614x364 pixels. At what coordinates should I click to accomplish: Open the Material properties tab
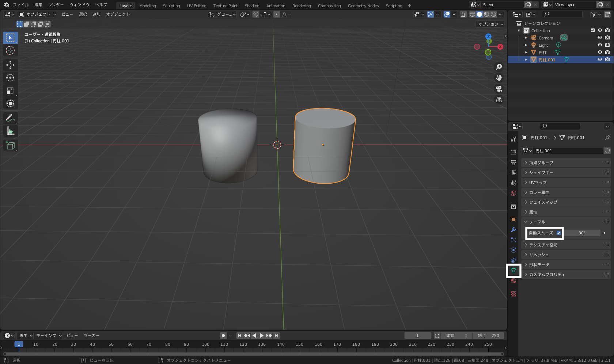coord(513,281)
